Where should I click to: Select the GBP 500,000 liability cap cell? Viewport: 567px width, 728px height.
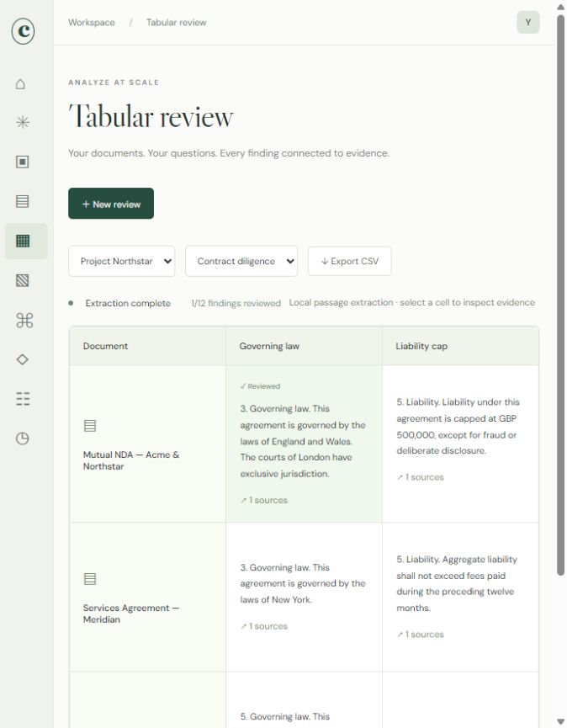(460, 444)
